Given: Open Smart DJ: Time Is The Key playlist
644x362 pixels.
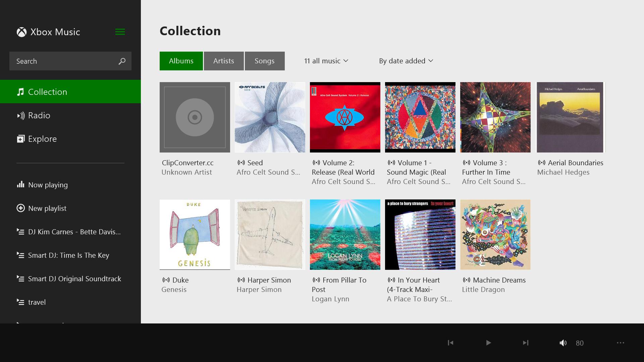Looking at the screenshot, I should click(x=70, y=255).
